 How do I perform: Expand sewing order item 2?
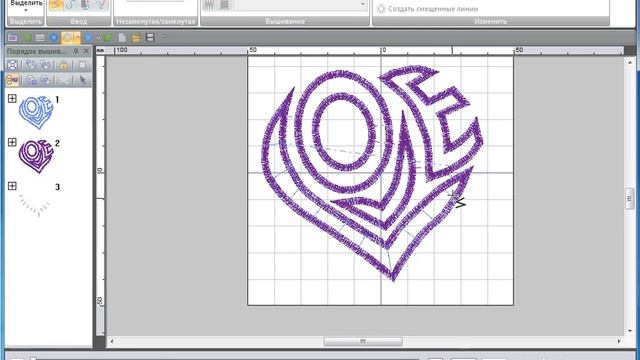pos(12,142)
